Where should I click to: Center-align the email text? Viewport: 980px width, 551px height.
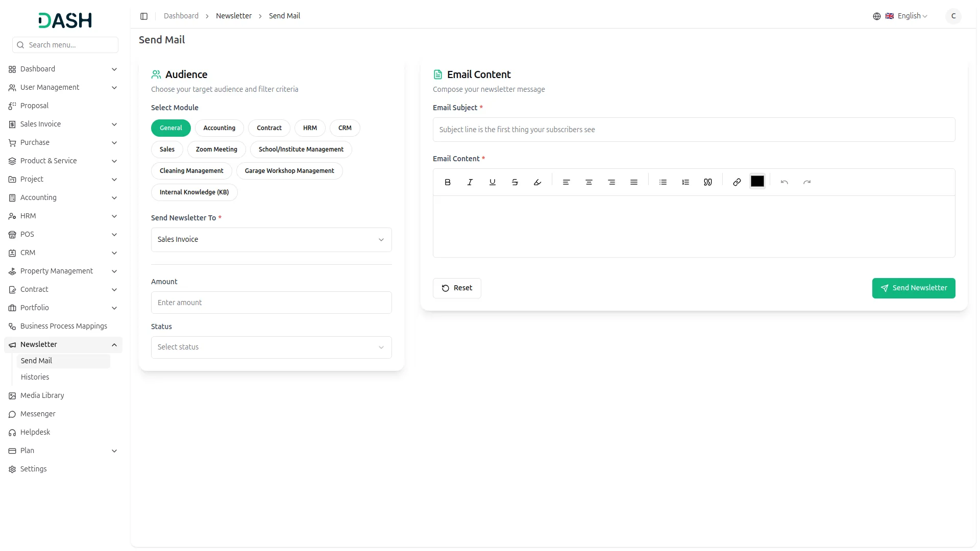[589, 182]
